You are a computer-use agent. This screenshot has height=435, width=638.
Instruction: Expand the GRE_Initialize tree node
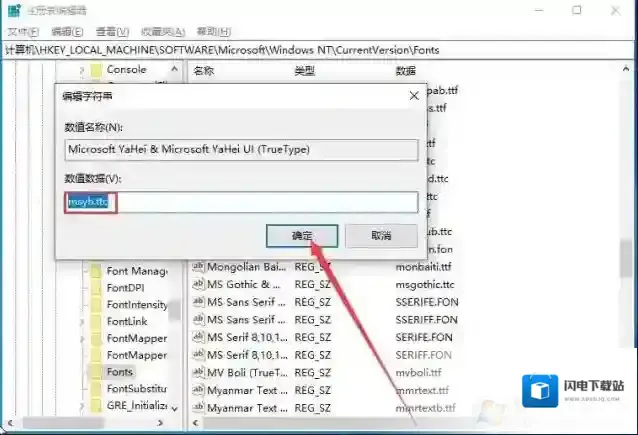tap(81, 405)
